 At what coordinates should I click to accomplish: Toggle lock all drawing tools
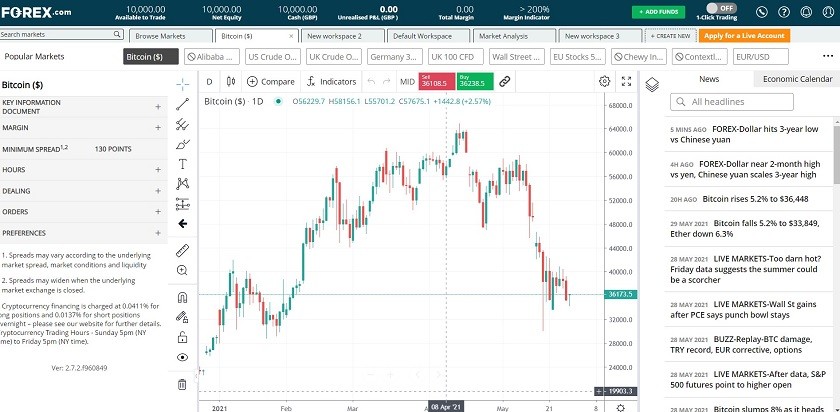(183, 337)
